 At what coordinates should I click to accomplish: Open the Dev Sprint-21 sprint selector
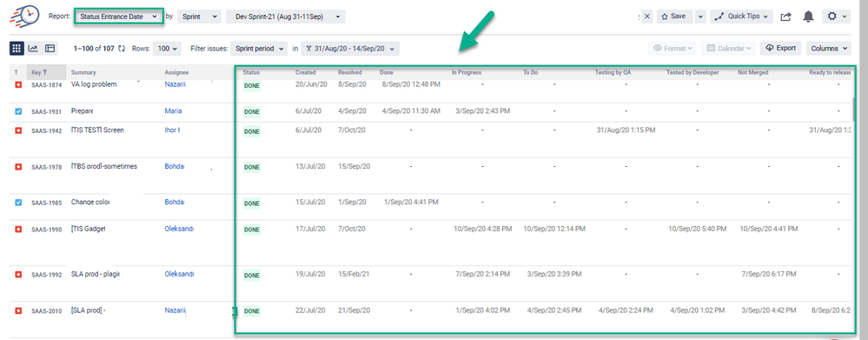tap(286, 17)
